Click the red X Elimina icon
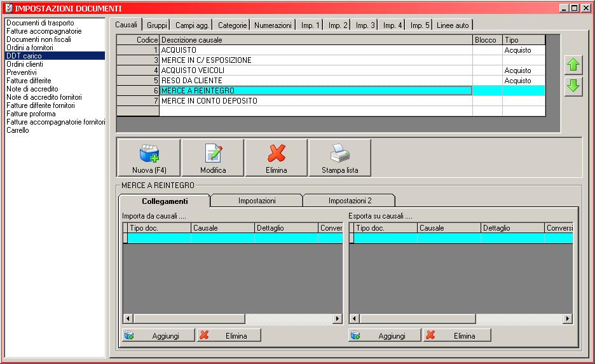This screenshot has height=364, width=595. click(277, 153)
